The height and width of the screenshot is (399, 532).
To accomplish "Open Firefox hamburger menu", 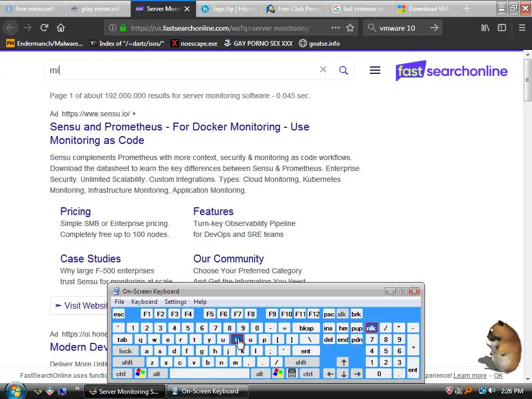I will click(x=522, y=28).
